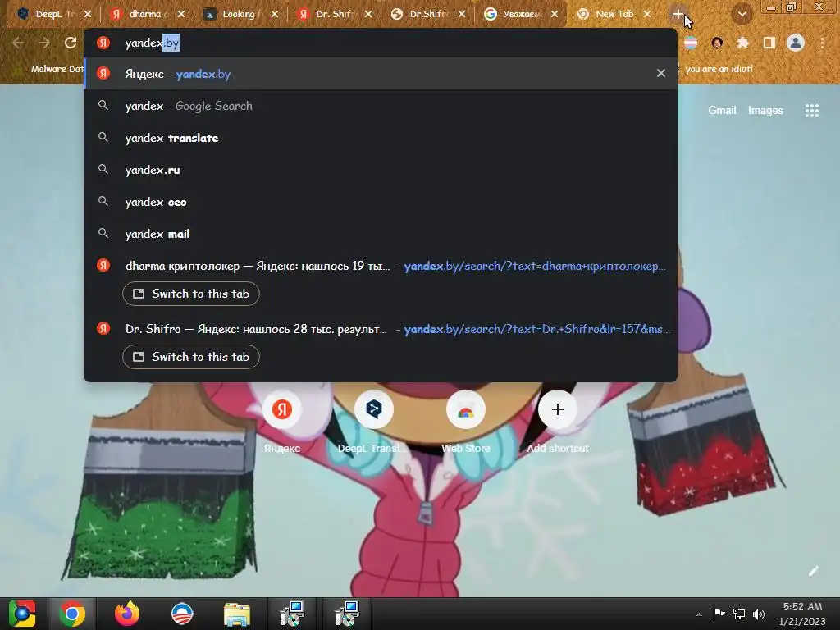Click the volume speaker tray icon
The width and height of the screenshot is (840, 630).
coord(758,614)
